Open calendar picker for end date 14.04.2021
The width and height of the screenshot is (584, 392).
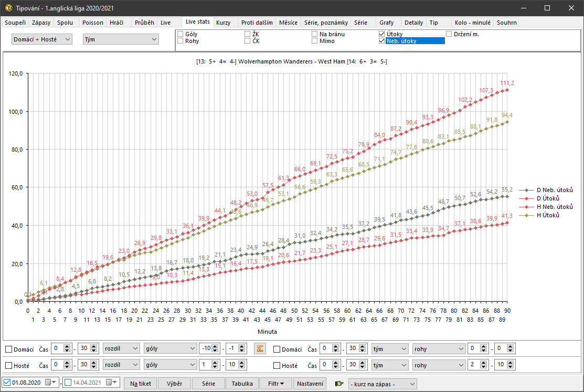click(110, 383)
